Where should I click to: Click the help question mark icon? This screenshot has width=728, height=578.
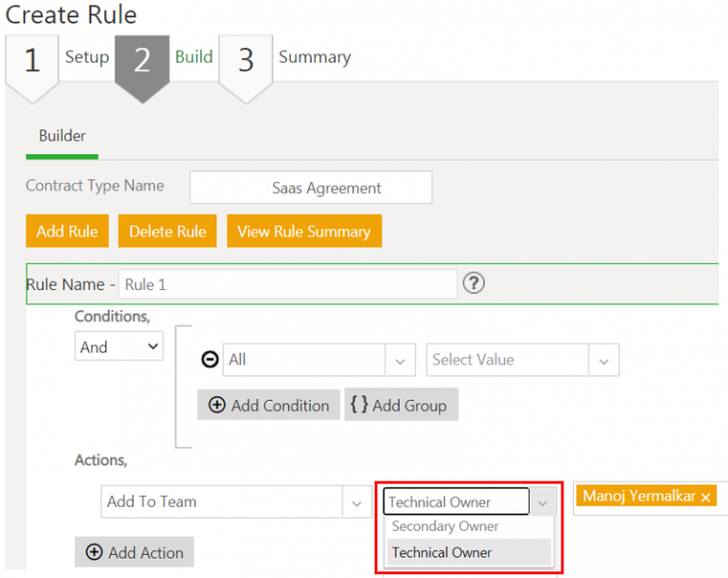[x=473, y=284]
